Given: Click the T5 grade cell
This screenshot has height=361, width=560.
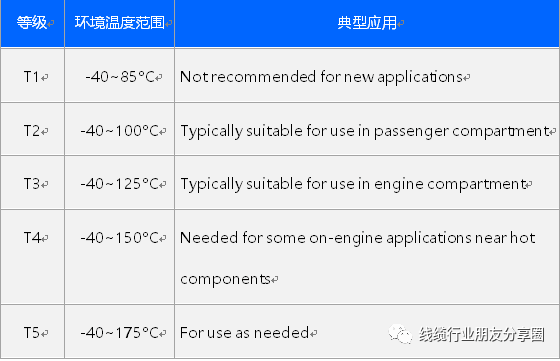Looking at the screenshot, I should [32, 332].
